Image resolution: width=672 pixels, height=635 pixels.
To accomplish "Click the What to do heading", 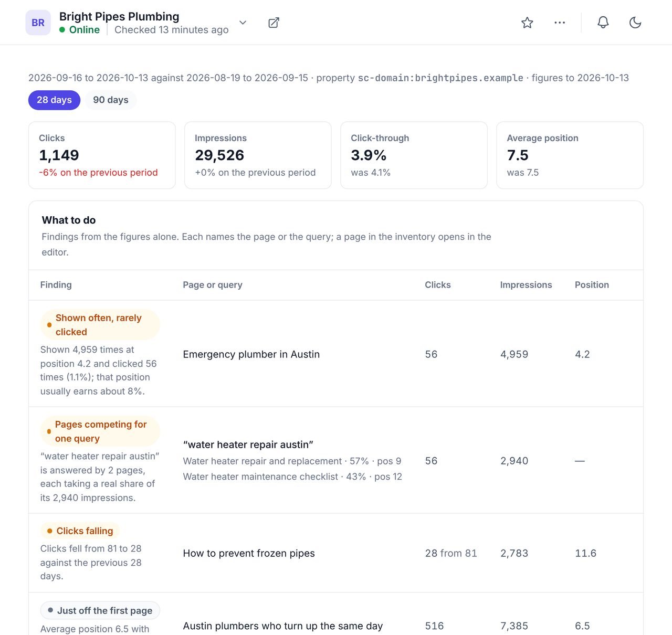I will click(x=69, y=220).
